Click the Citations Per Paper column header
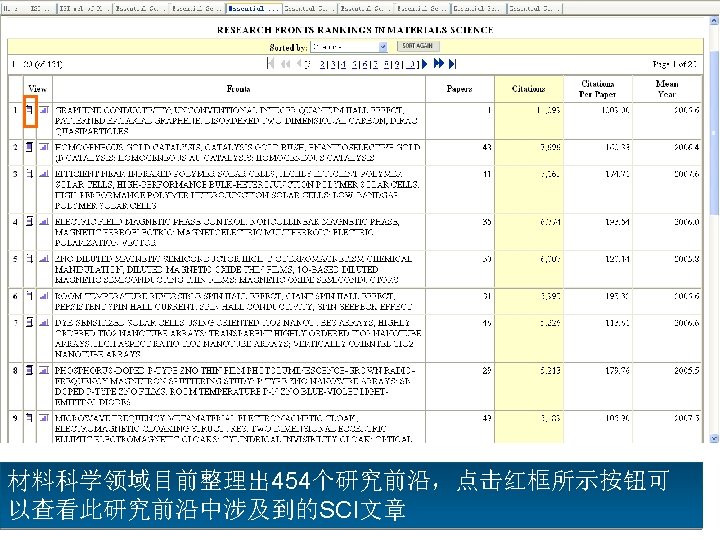Viewport: 720px width, 540px height. click(x=597, y=89)
